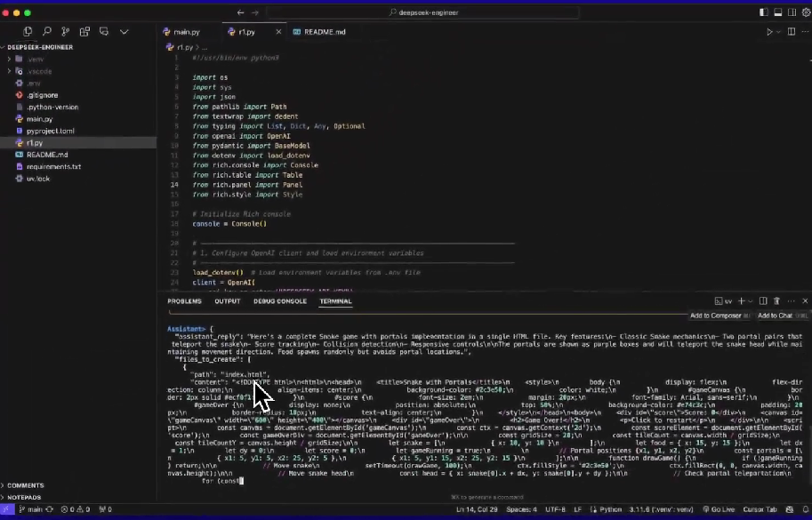Open the Explorer view icon
This screenshot has height=520, width=812.
pos(28,32)
